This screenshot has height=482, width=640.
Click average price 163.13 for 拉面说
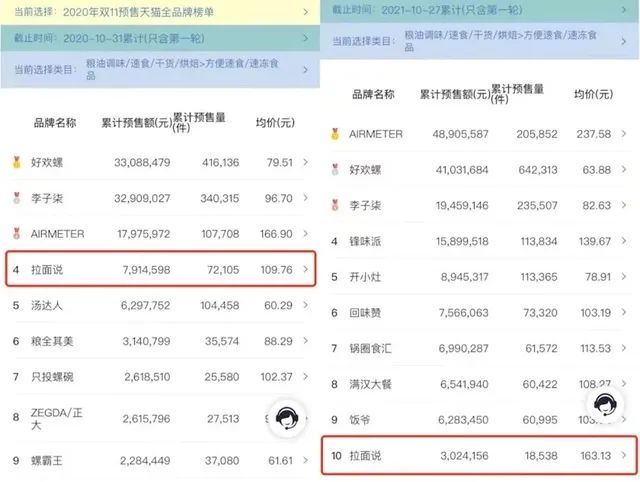[596, 455]
